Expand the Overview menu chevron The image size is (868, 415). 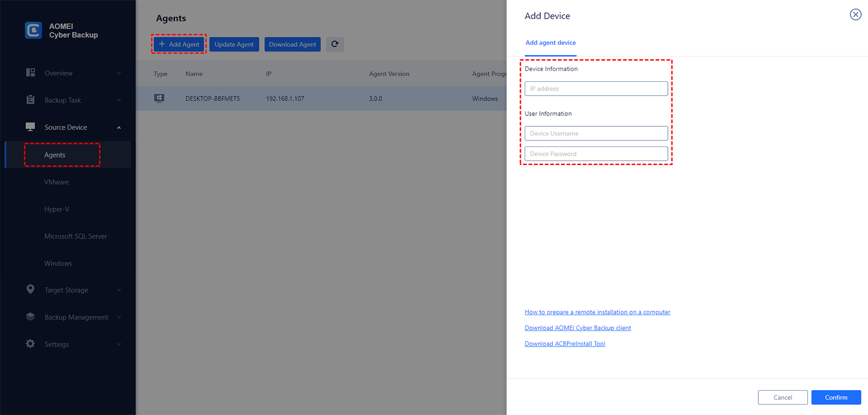pyautogui.click(x=119, y=73)
